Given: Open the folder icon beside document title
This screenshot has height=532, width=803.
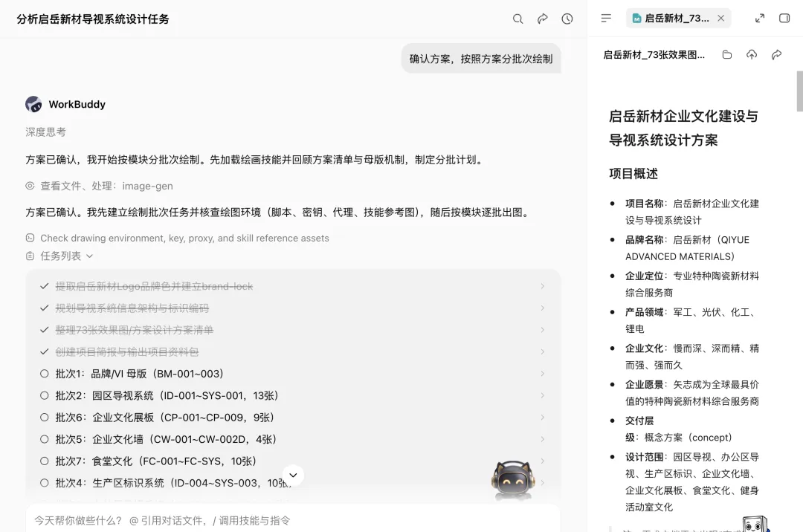Looking at the screenshot, I should click(726, 55).
